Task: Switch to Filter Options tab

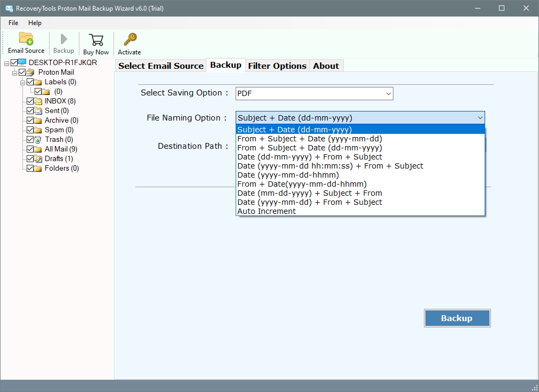Action: click(x=277, y=66)
